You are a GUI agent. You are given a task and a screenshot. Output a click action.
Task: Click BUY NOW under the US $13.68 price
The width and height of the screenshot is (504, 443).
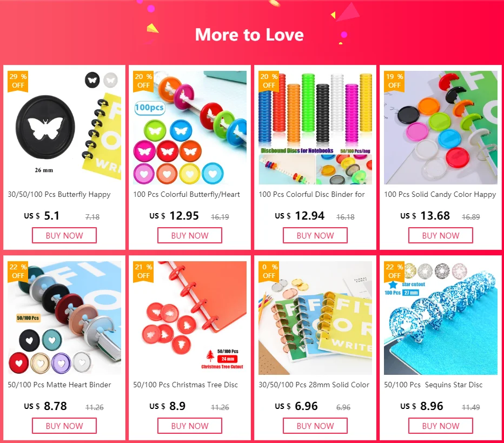[x=441, y=235]
